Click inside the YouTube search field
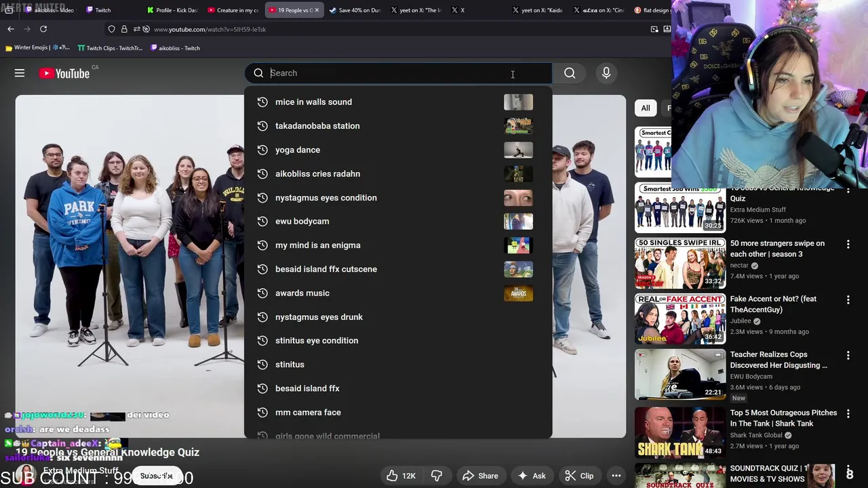Image resolution: width=868 pixels, height=488 pixels. [398, 73]
